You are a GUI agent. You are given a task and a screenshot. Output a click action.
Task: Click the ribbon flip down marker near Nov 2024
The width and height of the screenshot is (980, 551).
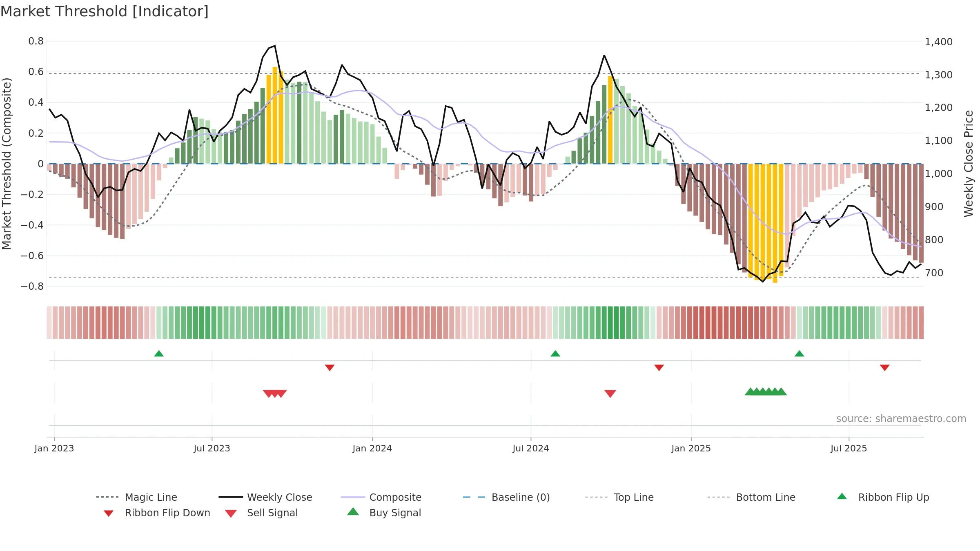tap(659, 368)
